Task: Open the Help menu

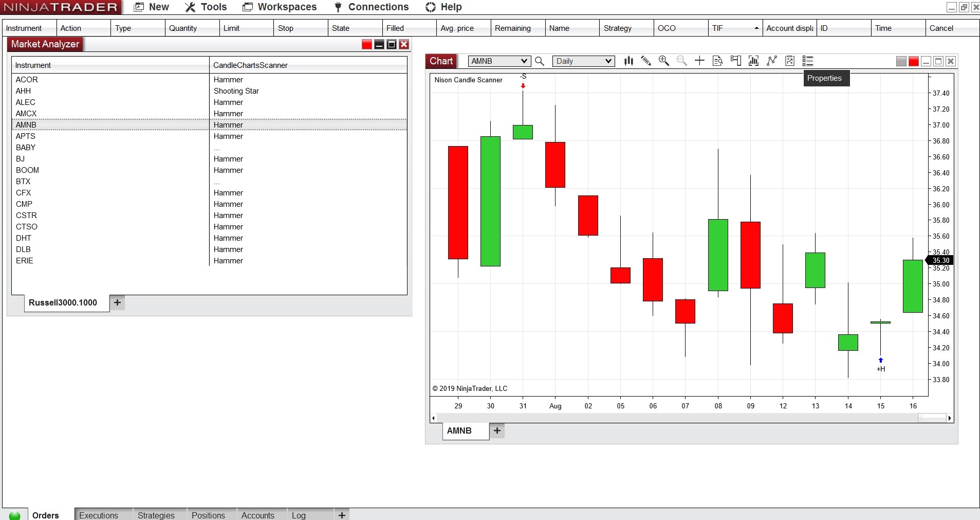Action: pyautogui.click(x=451, y=7)
